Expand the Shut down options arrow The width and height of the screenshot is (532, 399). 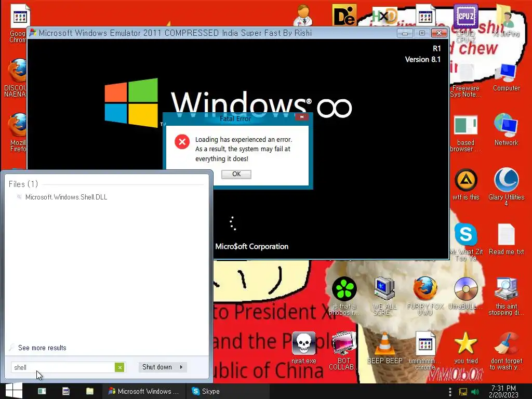pos(181,367)
